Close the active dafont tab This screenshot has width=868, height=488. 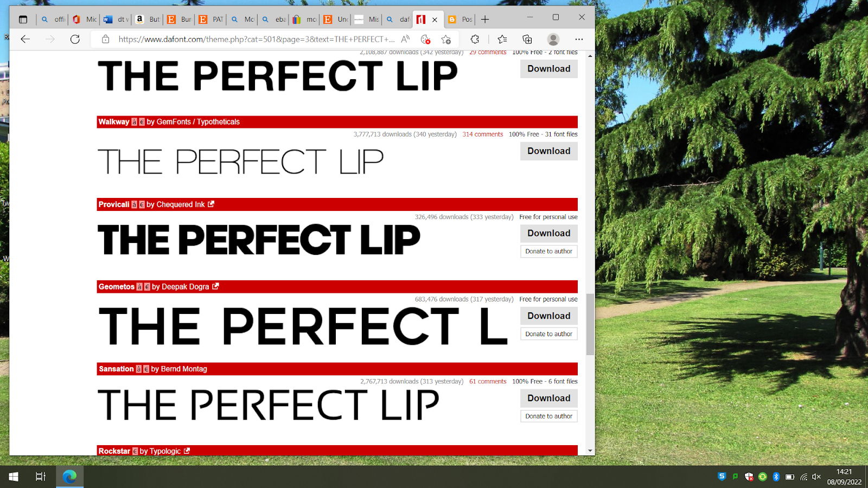click(435, 20)
